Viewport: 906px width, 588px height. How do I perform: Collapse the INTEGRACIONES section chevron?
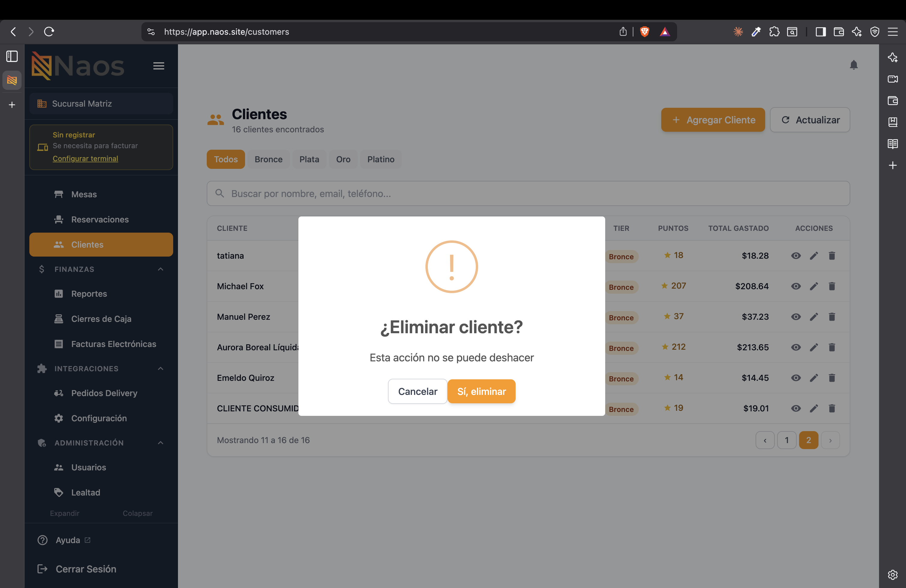[161, 369]
